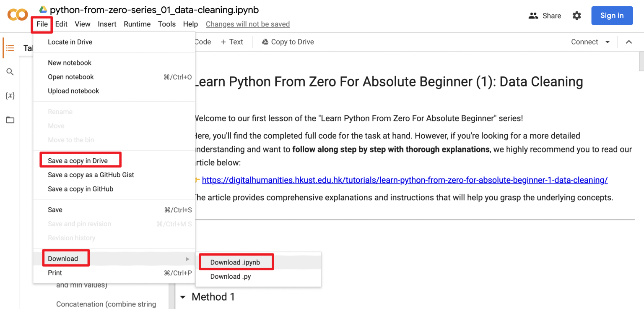644x309 pixels.
Task: Open the Google Colab logo homepage
Action: pyautogui.click(x=17, y=14)
